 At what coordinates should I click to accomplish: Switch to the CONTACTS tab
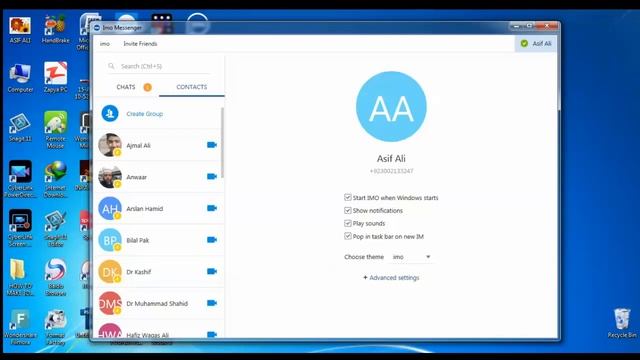191,87
